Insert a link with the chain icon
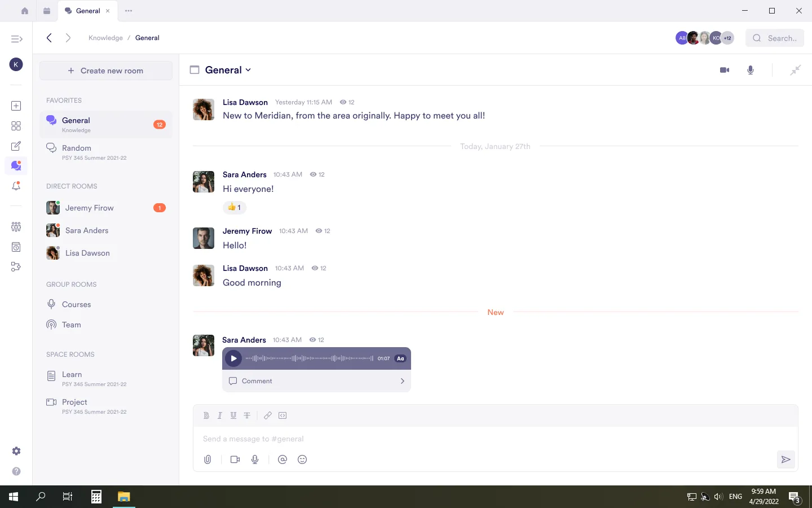Viewport: 812px width, 508px height. pyautogui.click(x=268, y=415)
